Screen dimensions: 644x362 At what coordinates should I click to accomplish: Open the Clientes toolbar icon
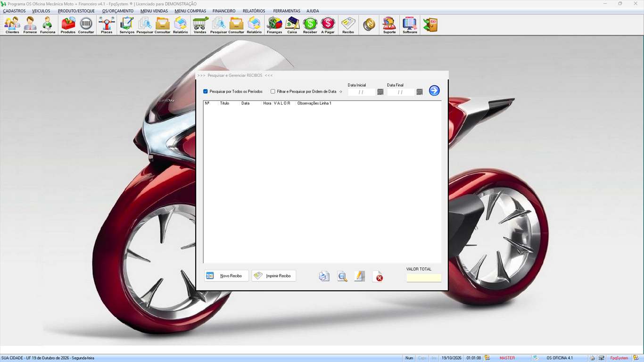coord(12,25)
